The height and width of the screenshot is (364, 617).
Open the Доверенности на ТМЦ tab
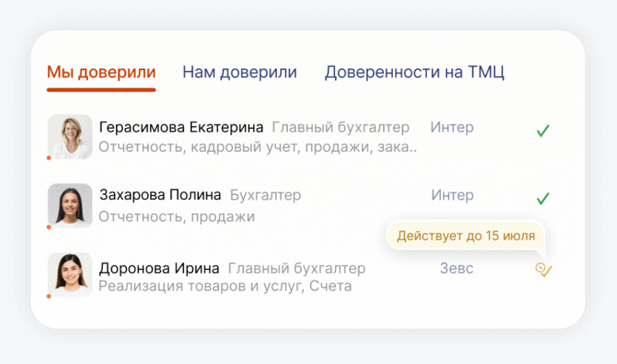(x=414, y=73)
